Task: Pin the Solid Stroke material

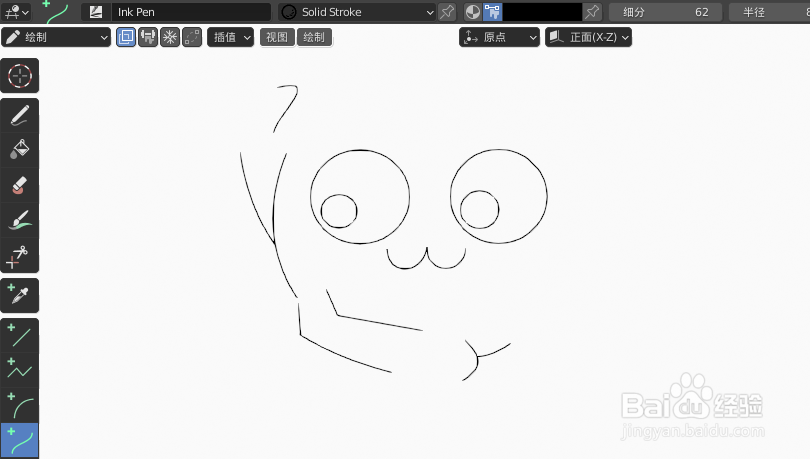Action: point(447,12)
